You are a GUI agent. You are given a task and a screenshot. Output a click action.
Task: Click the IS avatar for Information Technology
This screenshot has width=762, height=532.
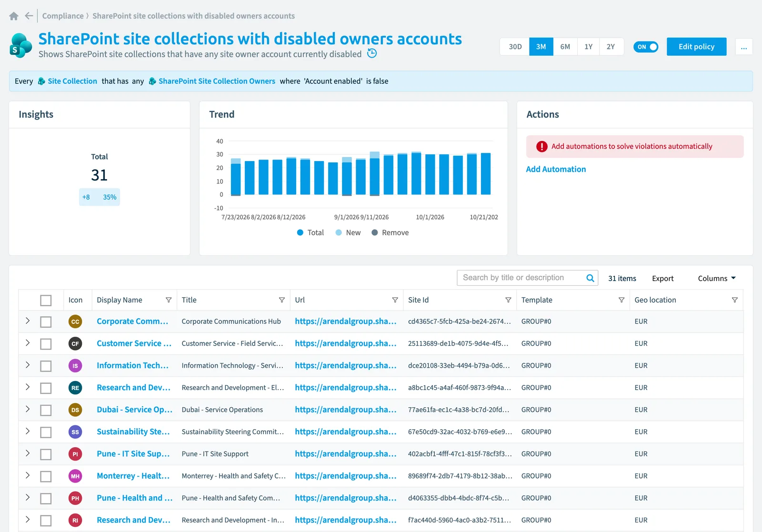(x=75, y=366)
